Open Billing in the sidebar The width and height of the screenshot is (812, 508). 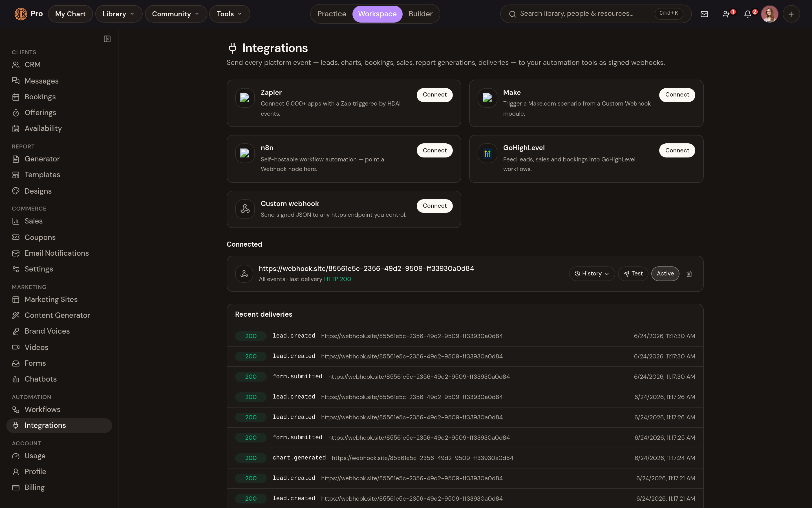point(59,487)
